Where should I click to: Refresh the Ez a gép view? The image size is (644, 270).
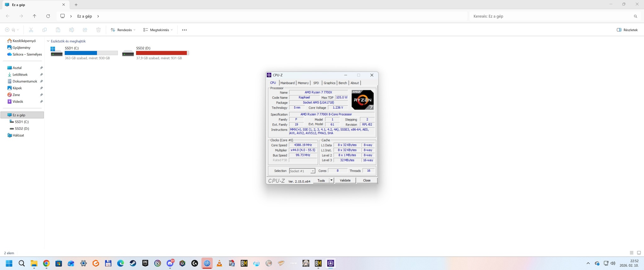(x=48, y=16)
